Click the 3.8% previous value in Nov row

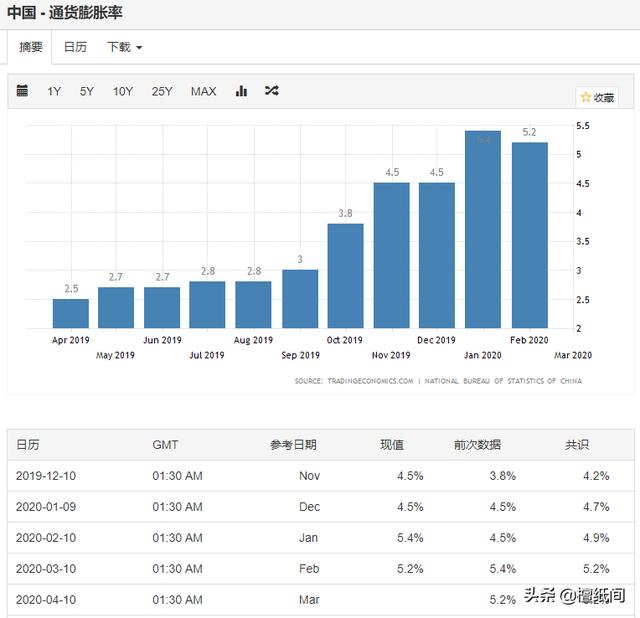tap(503, 476)
